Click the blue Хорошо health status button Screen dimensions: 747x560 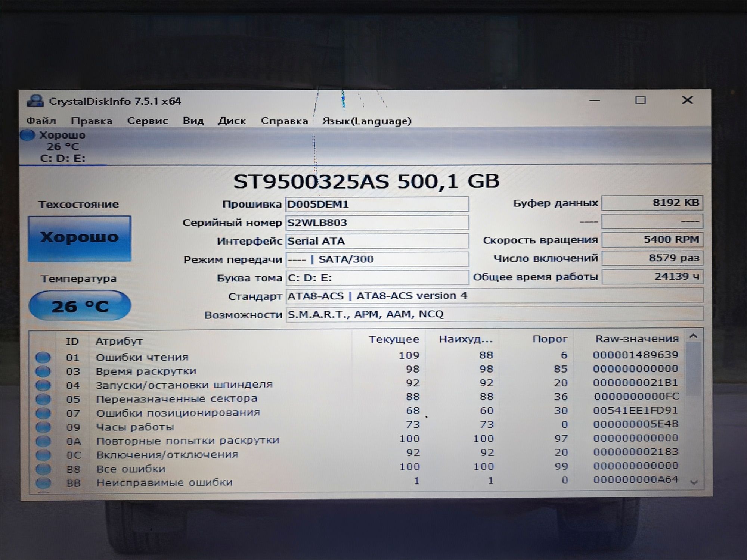point(80,238)
